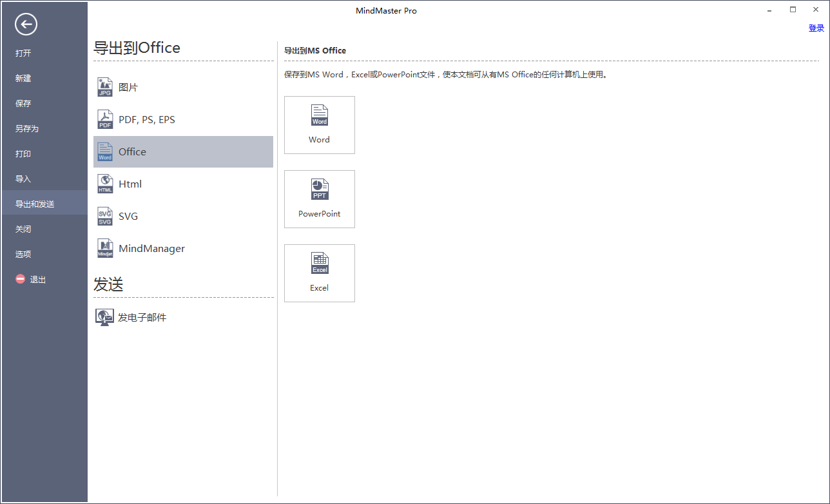Select the SVG export icon

point(105,216)
